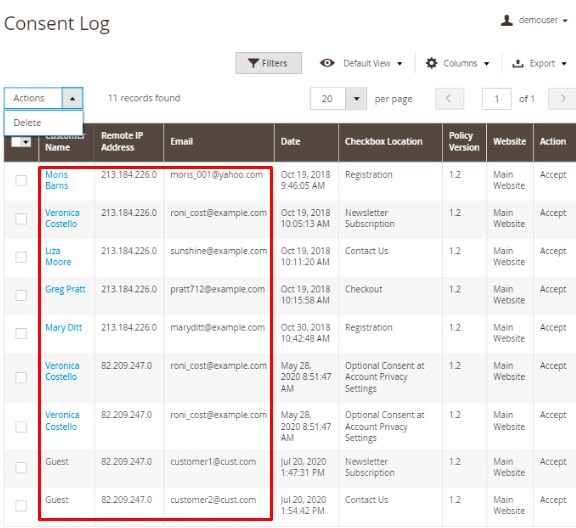Click the current page number field
Screen dimensions: 576x528
click(497, 98)
